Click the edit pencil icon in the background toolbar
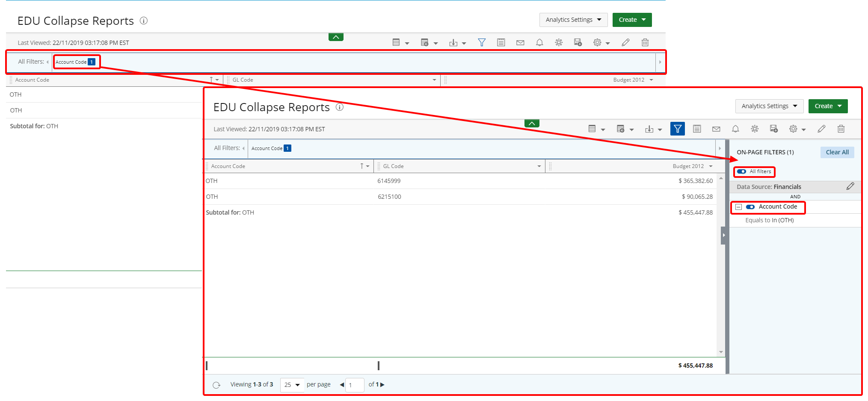This screenshot has width=868, height=401. pos(625,42)
